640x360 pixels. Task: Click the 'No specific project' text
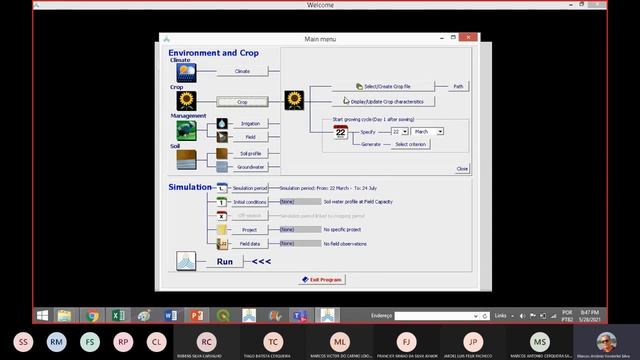pyautogui.click(x=342, y=229)
